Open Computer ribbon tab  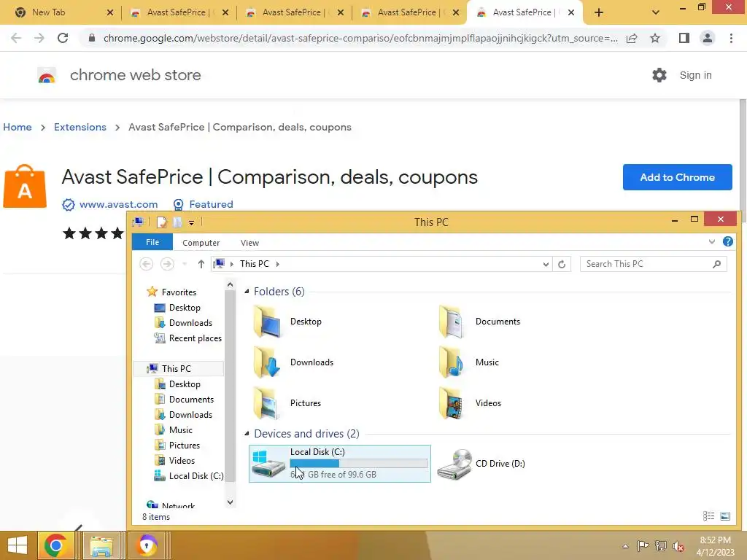(x=201, y=243)
